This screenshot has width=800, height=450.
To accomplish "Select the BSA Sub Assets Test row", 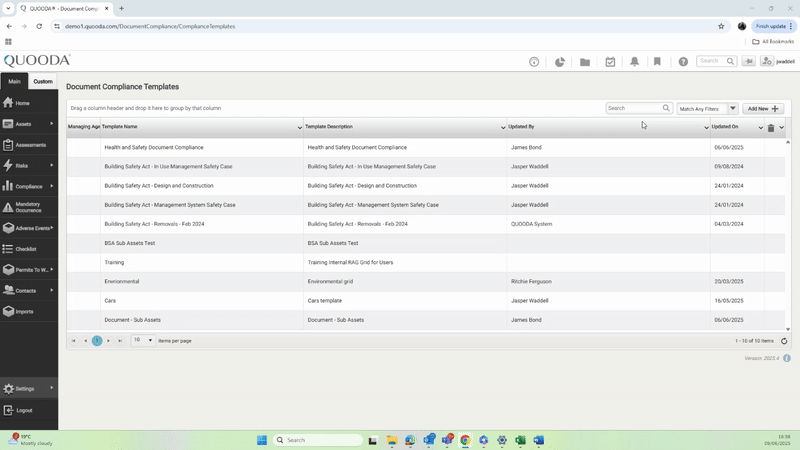I will 426,243.
